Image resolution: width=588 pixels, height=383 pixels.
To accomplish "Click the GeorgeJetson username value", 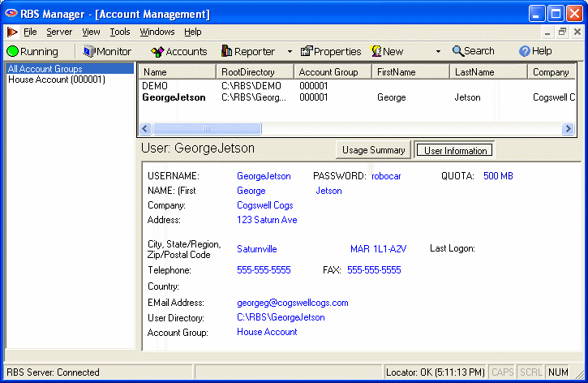I will (x=264, y=176).
